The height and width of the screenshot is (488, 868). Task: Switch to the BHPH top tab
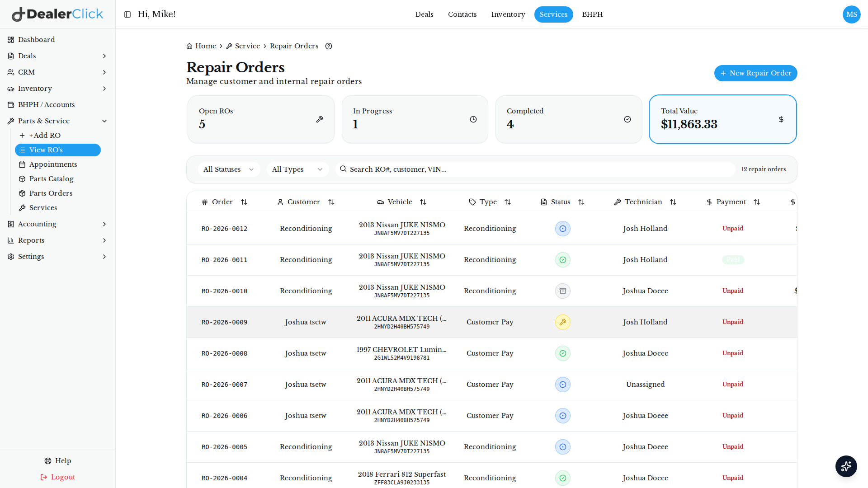pyautogui.click(x=592, y=14)
